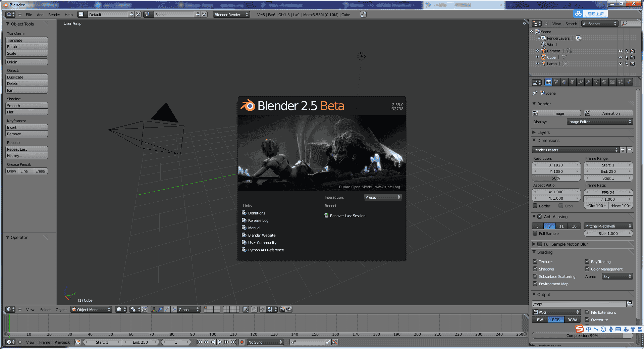The height and width of the screenshot is (349, 644).
Task: Click the Object Constraints chain-link tab icon
Action: coord(580,82)
